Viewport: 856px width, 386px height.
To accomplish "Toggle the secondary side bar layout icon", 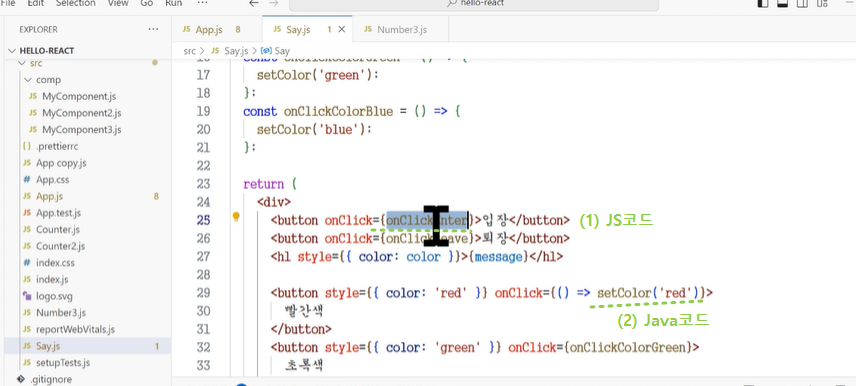I will pyautogui.click(x=802, y=3).
